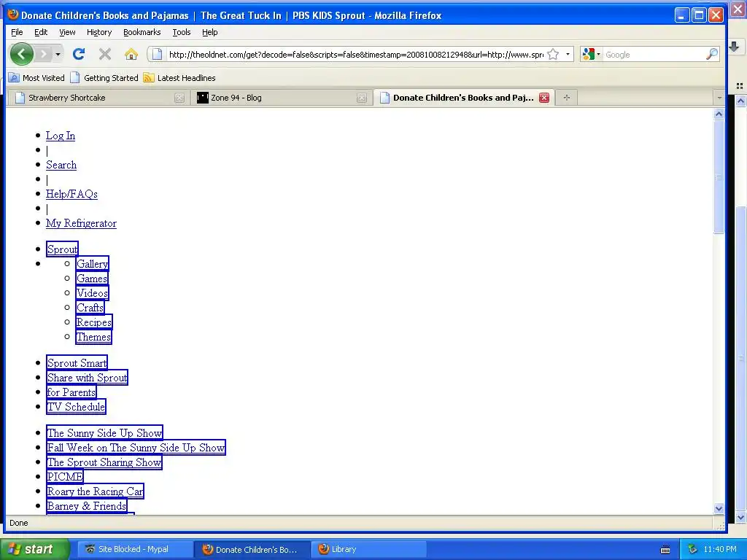Screen dimensions: 747x560
Task: Open the Recipes link
Action: 94,322
